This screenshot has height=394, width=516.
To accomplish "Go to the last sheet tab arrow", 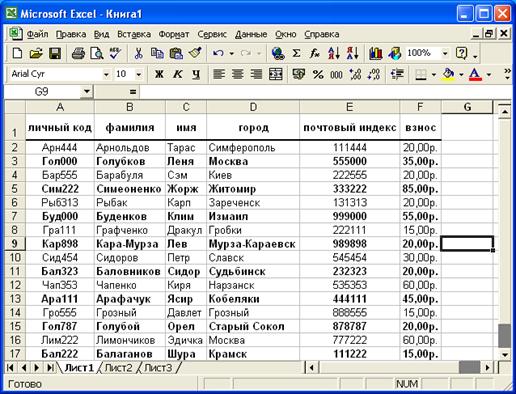I will tap(50, 368).
